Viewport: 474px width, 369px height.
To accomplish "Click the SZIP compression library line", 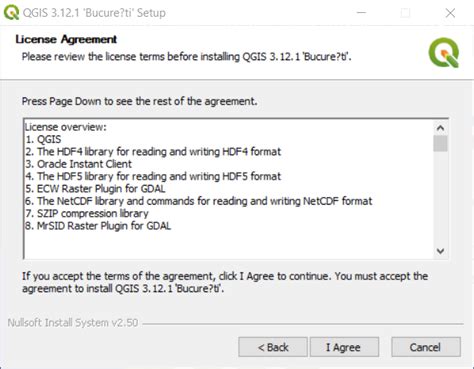I will pos(87,213).
